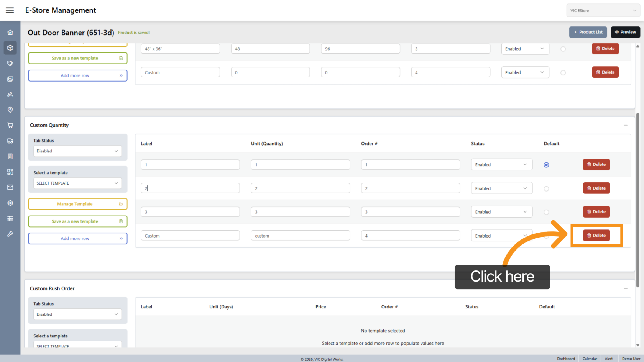
Task: Open Custom Quantity Tab Status dropdown
Action: (77, 151)
